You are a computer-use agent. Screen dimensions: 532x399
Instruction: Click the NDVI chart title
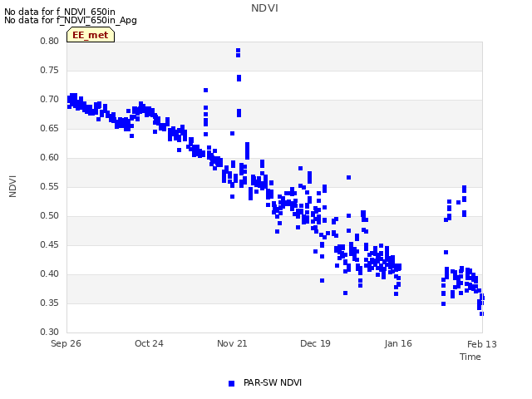pyautogui.click(x=264, y=8)
